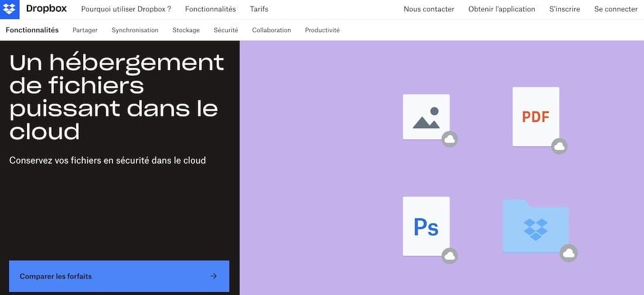Switch to Stockage tab
The height and width of the screenshot is (295, 644).
pyautogui.click(x=186, y=30)
